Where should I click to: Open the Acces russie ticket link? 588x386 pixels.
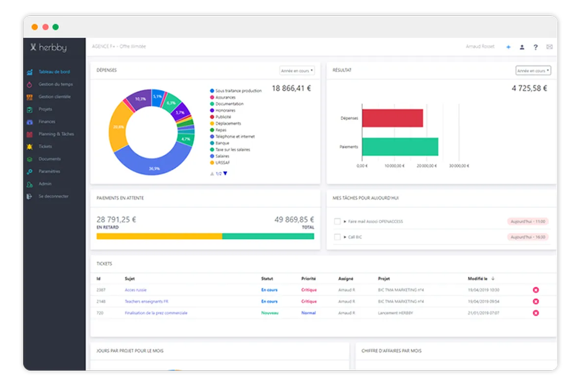tap(136, 290)
